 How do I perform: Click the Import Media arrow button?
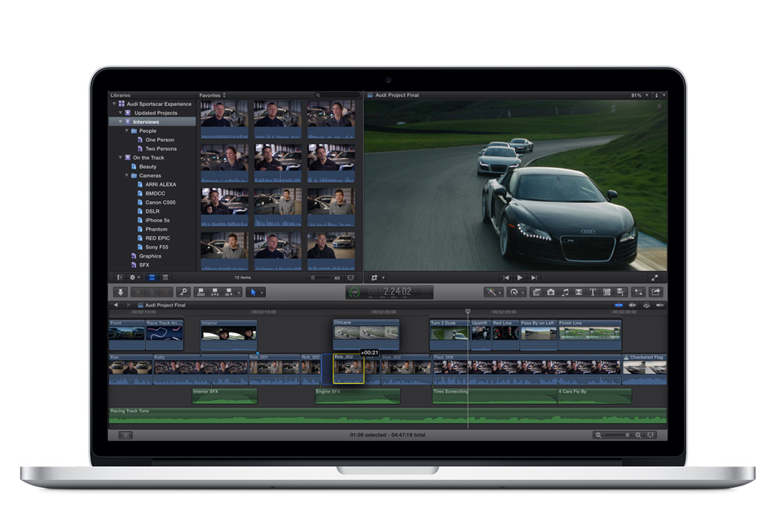(121, 292)
